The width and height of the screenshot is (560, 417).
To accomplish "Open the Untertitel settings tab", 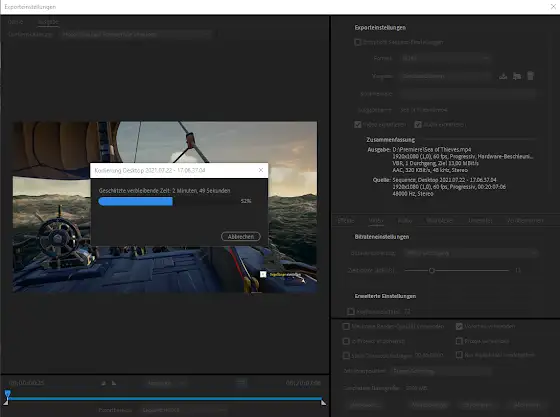I will pos(480,221).
